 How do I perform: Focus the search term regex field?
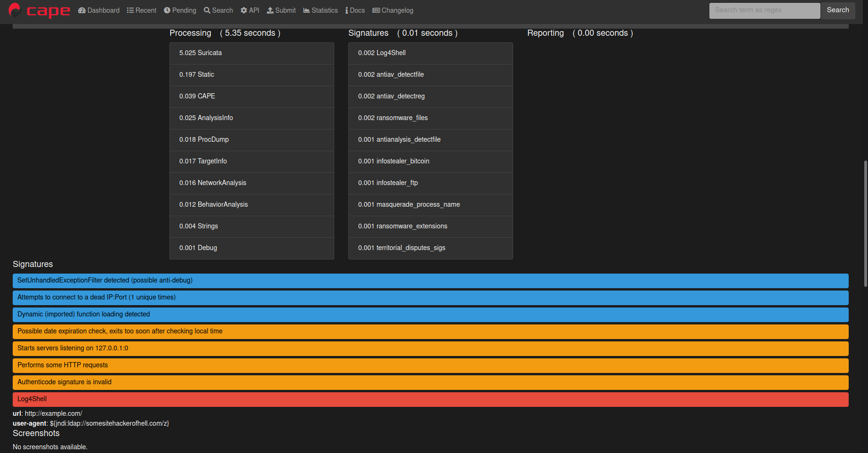pos(765,10)
